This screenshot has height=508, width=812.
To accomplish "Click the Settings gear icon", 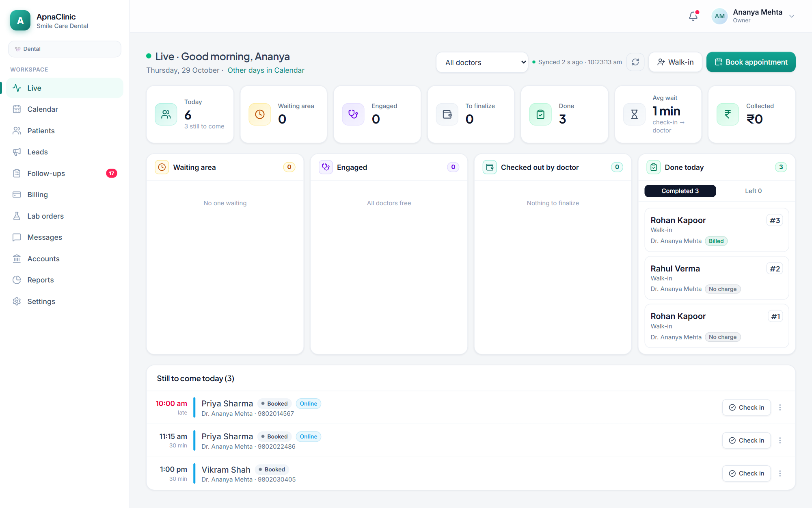I will [17, 301].
